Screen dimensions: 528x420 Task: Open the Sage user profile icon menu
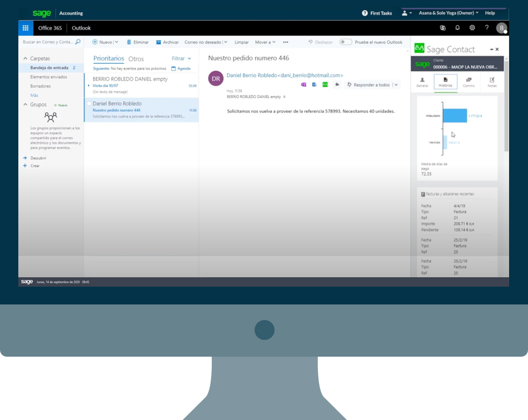(406, 13)
